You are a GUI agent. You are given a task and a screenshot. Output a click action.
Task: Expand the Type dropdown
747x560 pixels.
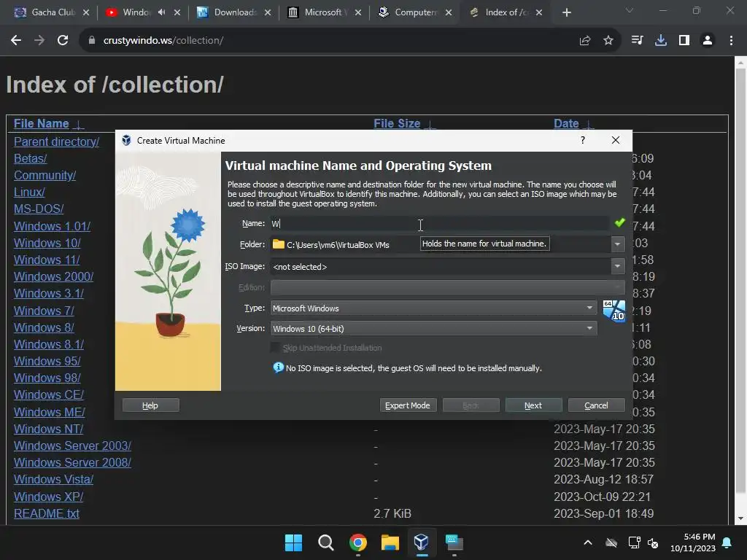[589, 308]
